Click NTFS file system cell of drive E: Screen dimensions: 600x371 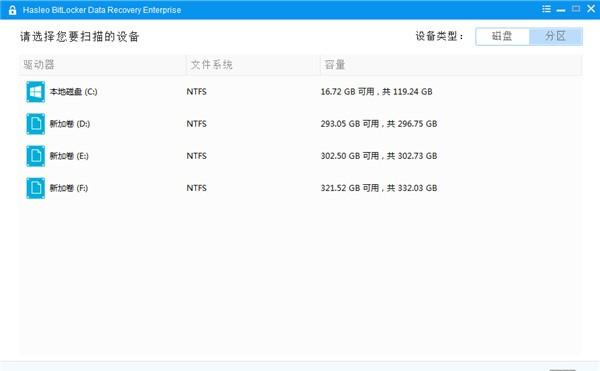pos(197,156)
